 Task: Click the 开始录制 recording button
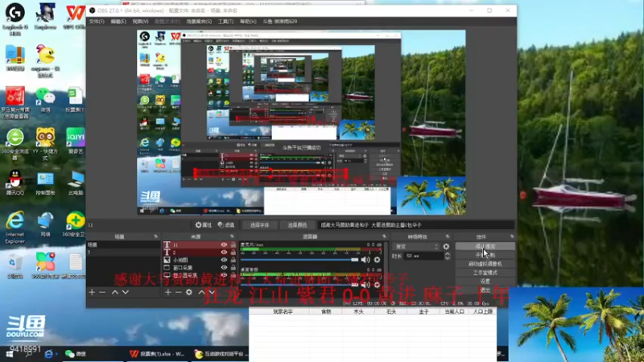click(x=485, y=255)
